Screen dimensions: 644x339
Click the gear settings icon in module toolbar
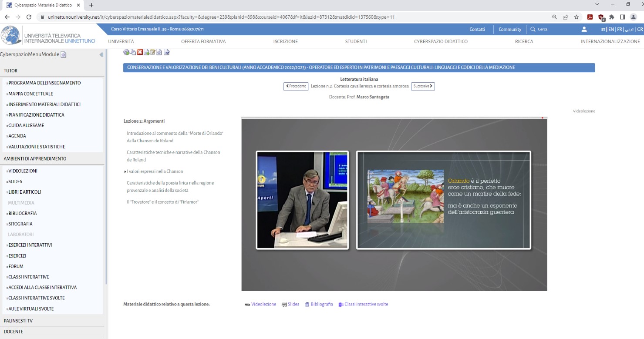[x=126, y=52]
